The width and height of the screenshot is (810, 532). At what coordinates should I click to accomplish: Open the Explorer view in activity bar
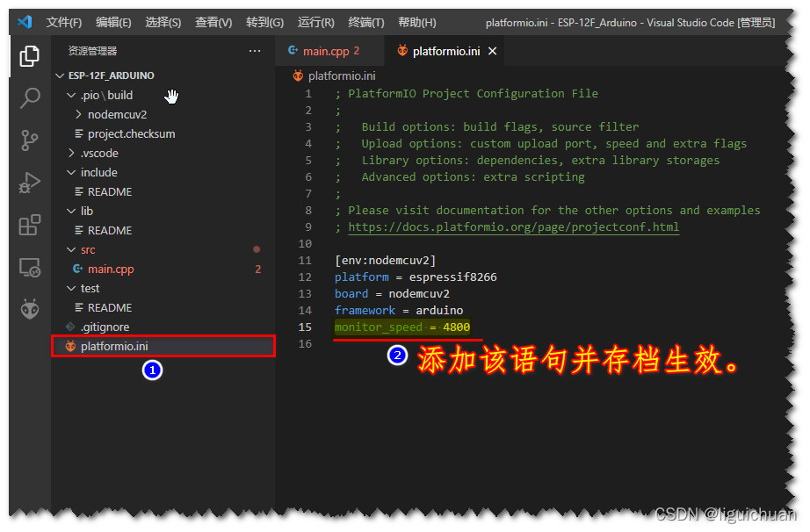pyautogui.click(x=30, y=55)
